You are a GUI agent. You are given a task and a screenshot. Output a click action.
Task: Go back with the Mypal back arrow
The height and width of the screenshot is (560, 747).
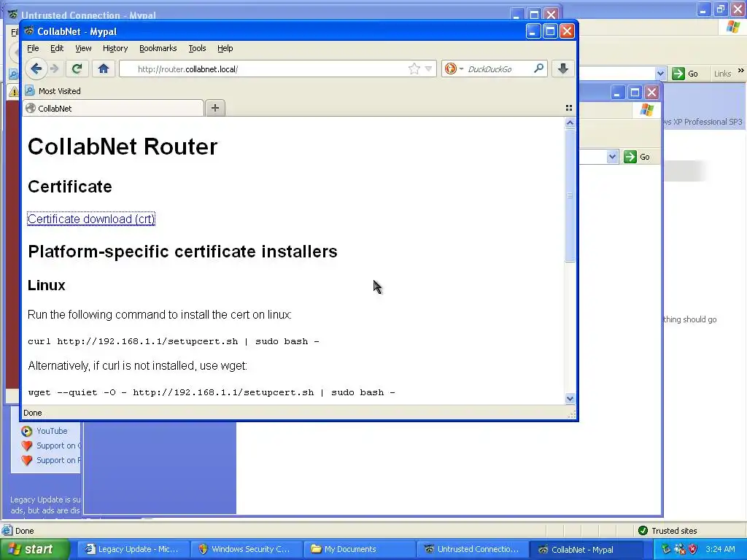click(36, 69)
